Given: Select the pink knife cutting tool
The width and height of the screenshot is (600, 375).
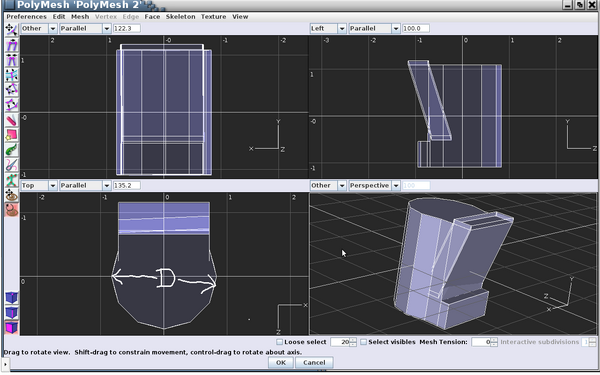Looking at the screenshot, I should tap(11, 120).
